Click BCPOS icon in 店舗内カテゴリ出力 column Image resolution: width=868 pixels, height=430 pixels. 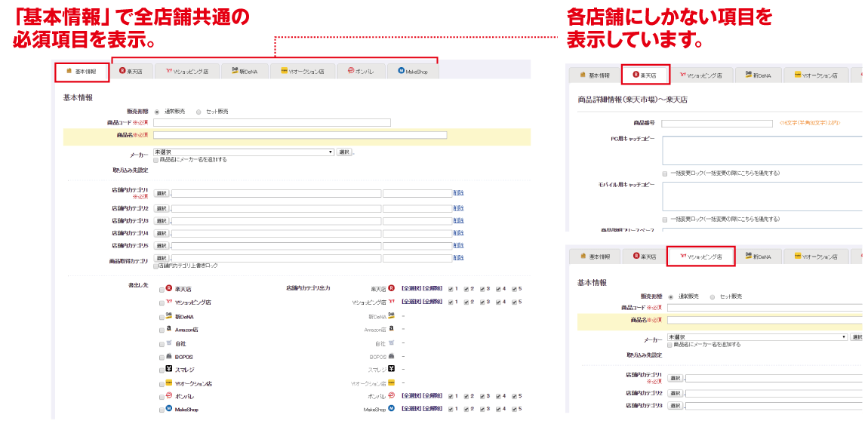pos(392,356)
